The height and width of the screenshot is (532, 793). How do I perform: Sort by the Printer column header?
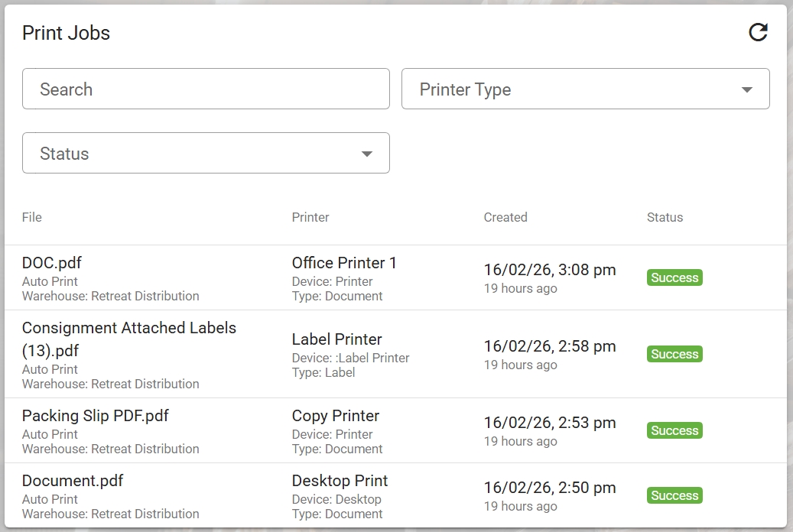310,217
